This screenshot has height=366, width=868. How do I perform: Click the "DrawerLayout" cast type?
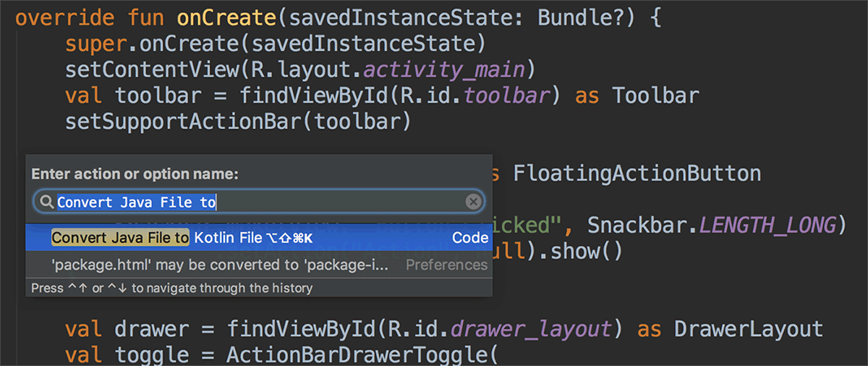point(748,330)
